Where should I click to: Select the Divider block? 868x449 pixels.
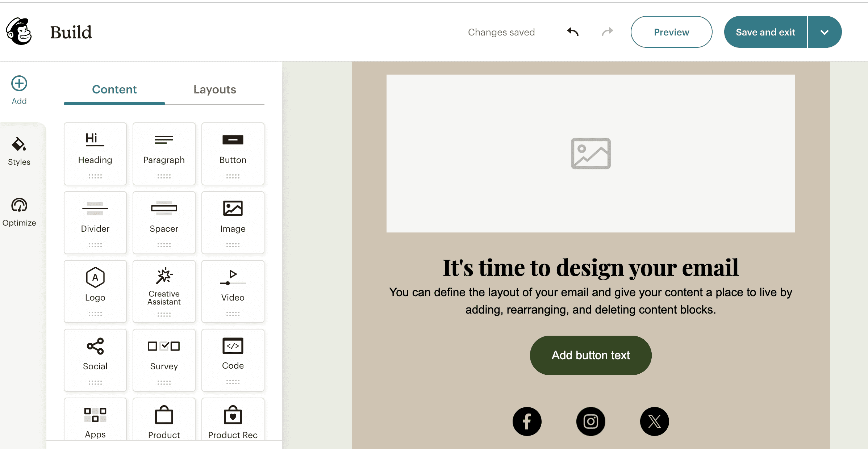pyautogui.click(x=95, y=222)
